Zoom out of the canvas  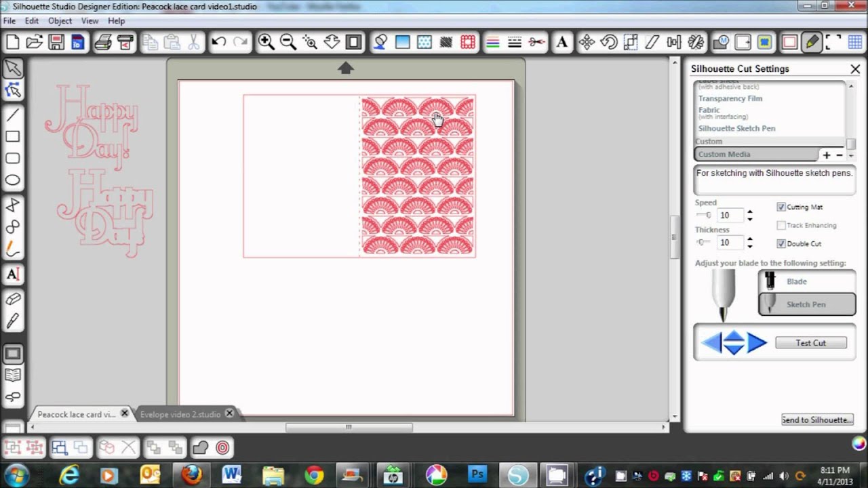click(288, 42)
